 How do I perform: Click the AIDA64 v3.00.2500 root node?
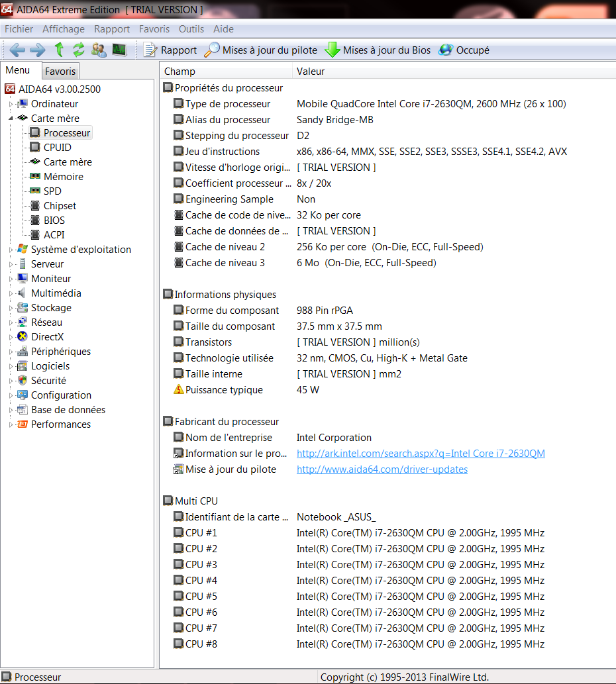tap(60, 89)
